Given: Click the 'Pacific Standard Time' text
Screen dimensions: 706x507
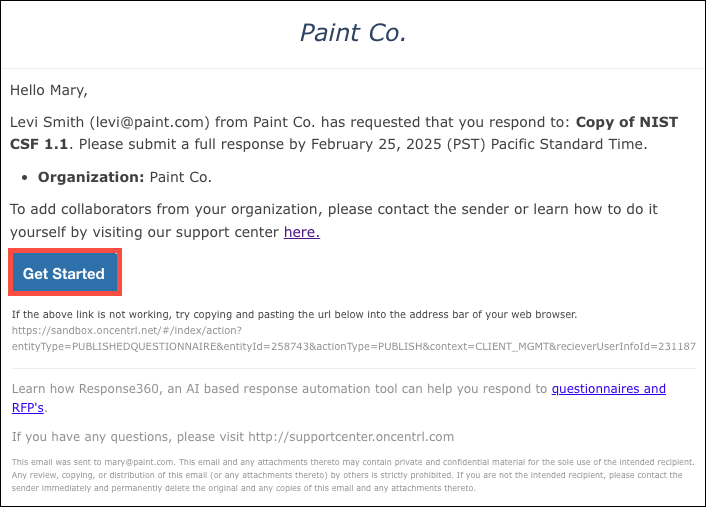Looking at the screenshot, I should (567, 145).
